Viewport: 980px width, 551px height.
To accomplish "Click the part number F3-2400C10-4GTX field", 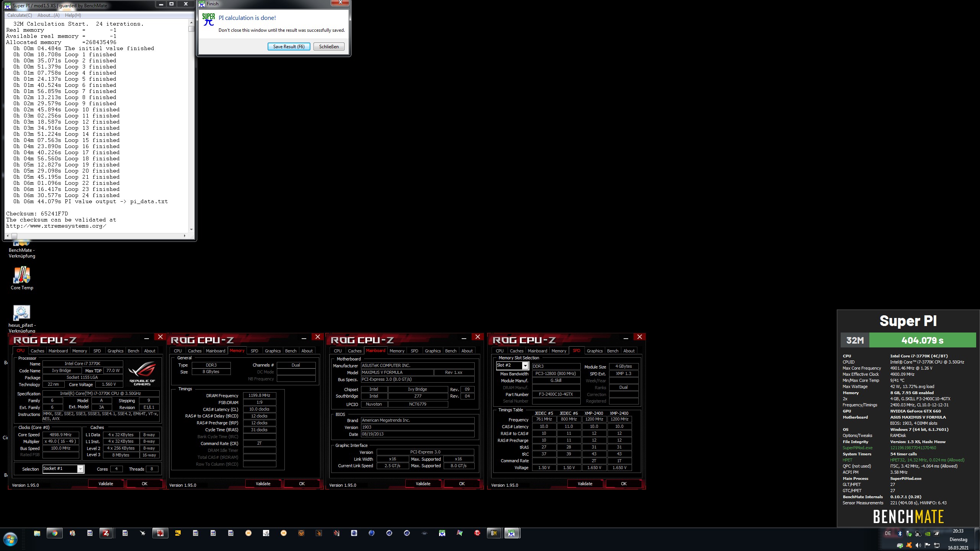I will click(556, 395).
